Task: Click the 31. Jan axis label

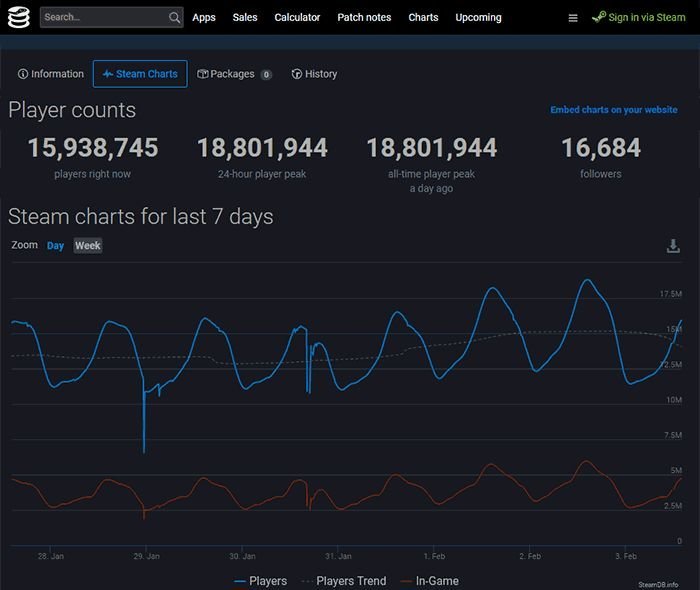Action: 338,557
